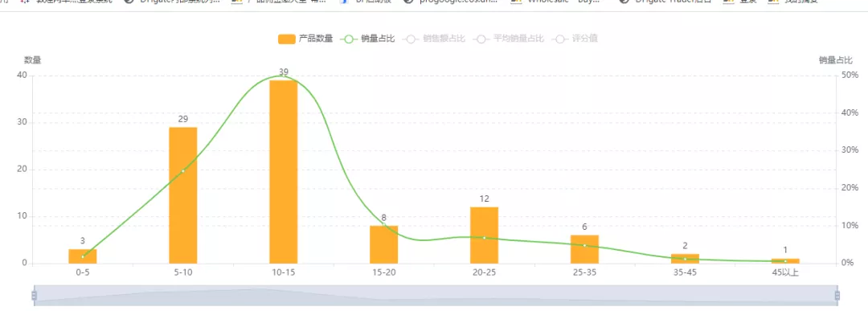Click the x-axis label 35-45
Viewport: 868px width, 311px height.
pos(686,272)
